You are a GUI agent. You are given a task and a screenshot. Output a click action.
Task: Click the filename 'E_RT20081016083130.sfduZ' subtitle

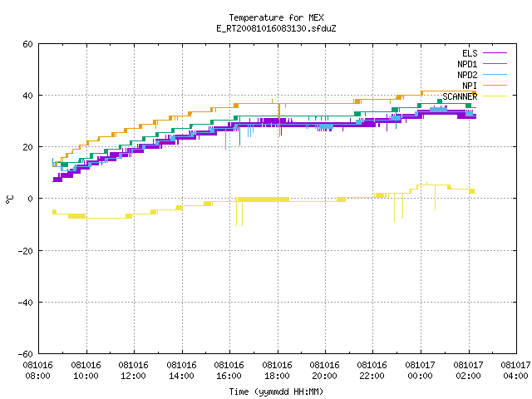click(x=276, y=28)
